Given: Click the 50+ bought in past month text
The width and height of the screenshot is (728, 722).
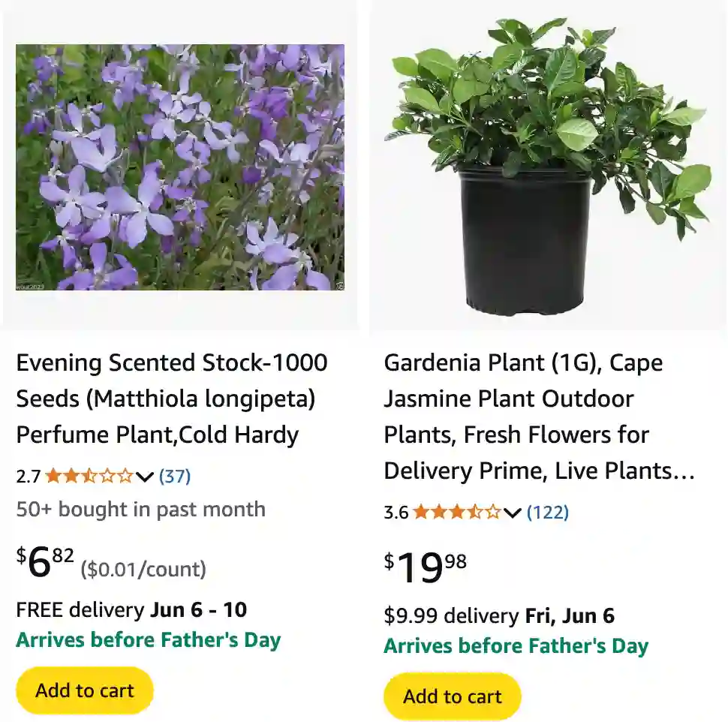Looking at the screenshot, I should 141,510.
